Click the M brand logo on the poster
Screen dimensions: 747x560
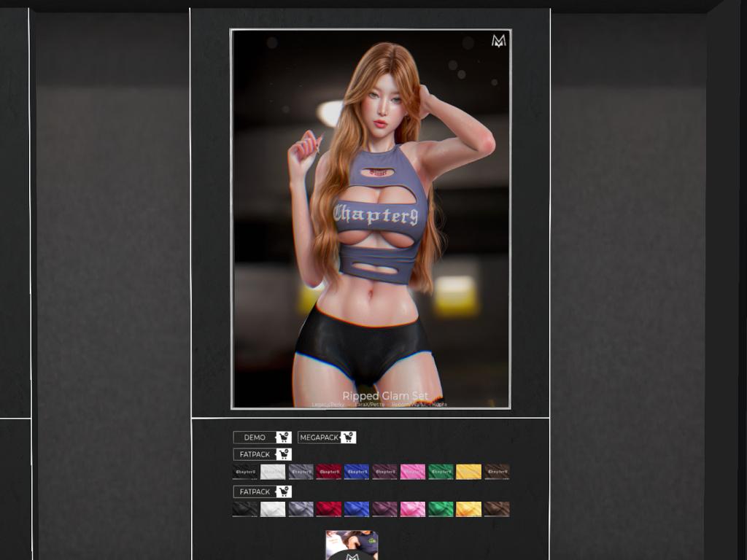click(x=498, y=41)
